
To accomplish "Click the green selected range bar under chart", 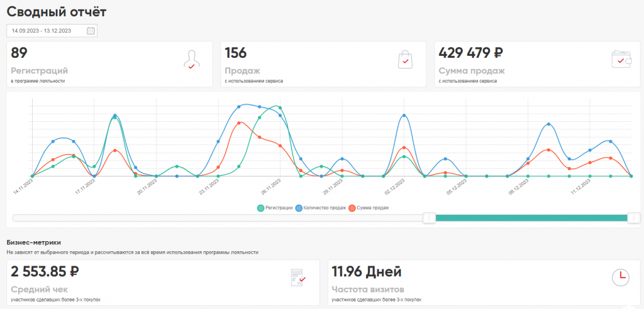I will 531,218.
